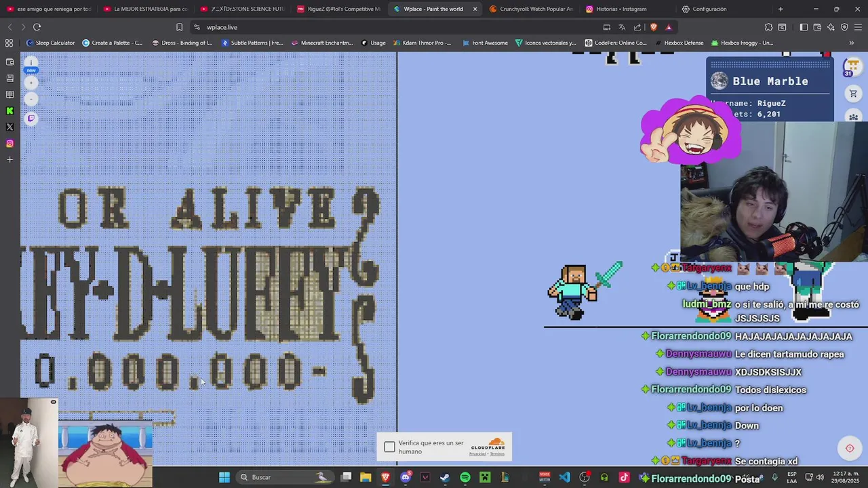The height and width of the screenshot is (488, 868).
Task: Open the Sleep Calculator bookmark
Action: (50, 43)
